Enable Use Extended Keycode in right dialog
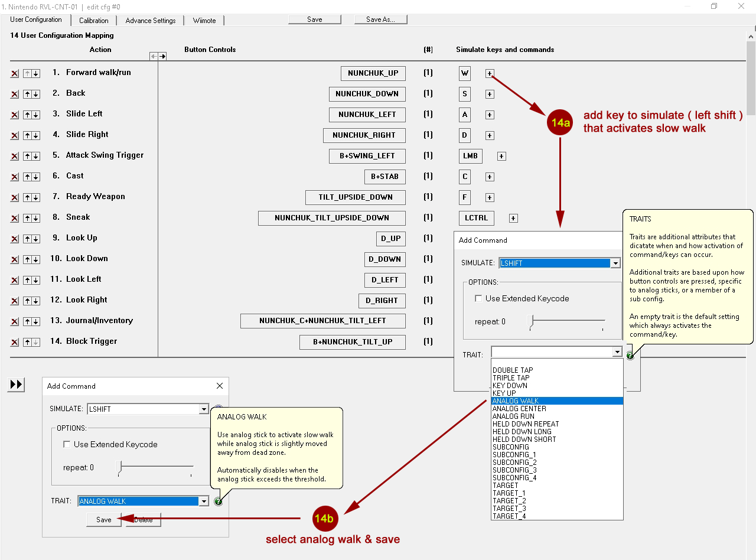Image resolution: width=756 pixels, height=560 pixels. pyautogui.click(x=479, y=299)
